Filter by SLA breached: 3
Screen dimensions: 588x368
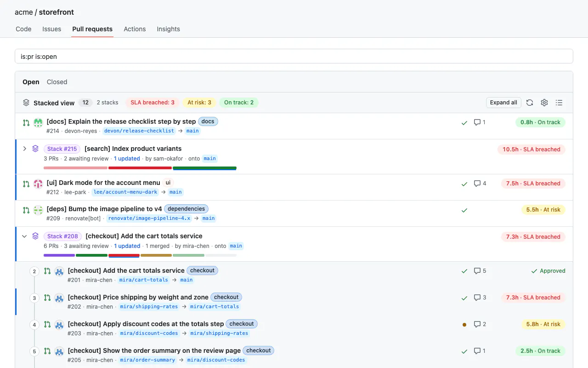click(x=153, y=103)
